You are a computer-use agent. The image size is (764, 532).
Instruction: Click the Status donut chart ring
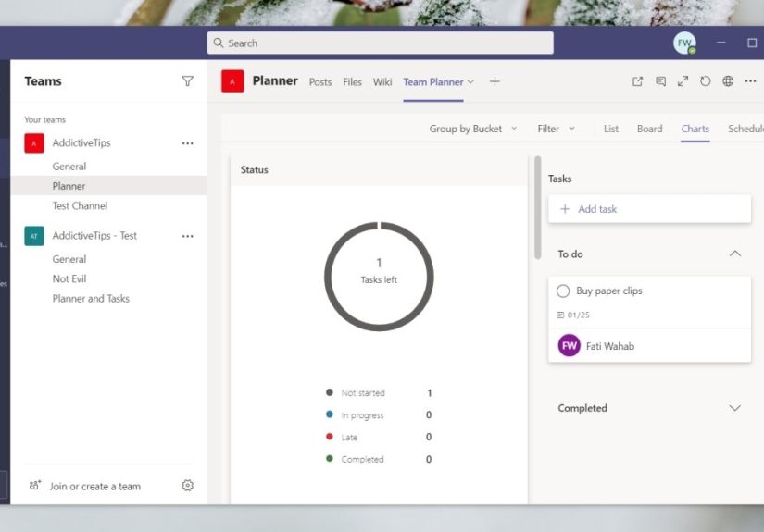(x=379, y=277)
